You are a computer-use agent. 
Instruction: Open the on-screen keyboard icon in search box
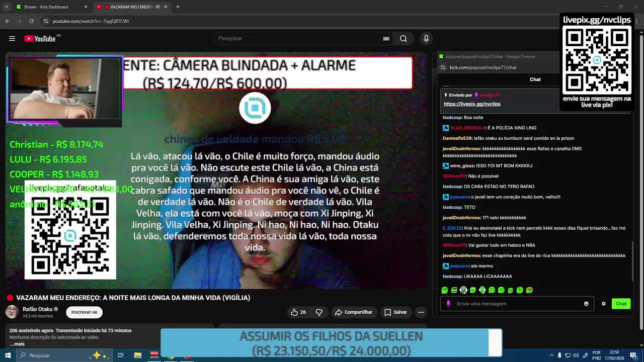386,39
